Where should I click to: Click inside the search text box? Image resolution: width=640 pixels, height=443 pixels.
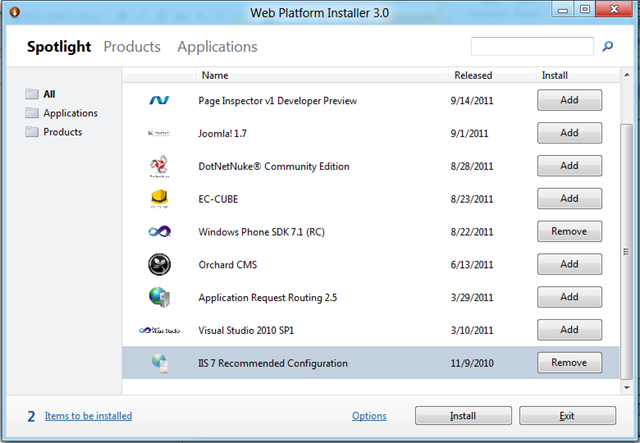pos(532,46)
